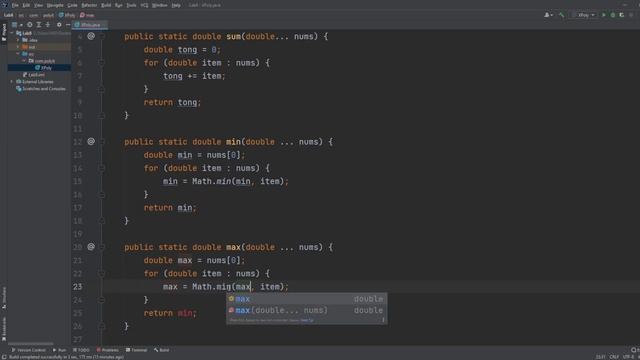Open the Refactor menu
Viewport: 640px width, 360px height.
click(89, 5)
